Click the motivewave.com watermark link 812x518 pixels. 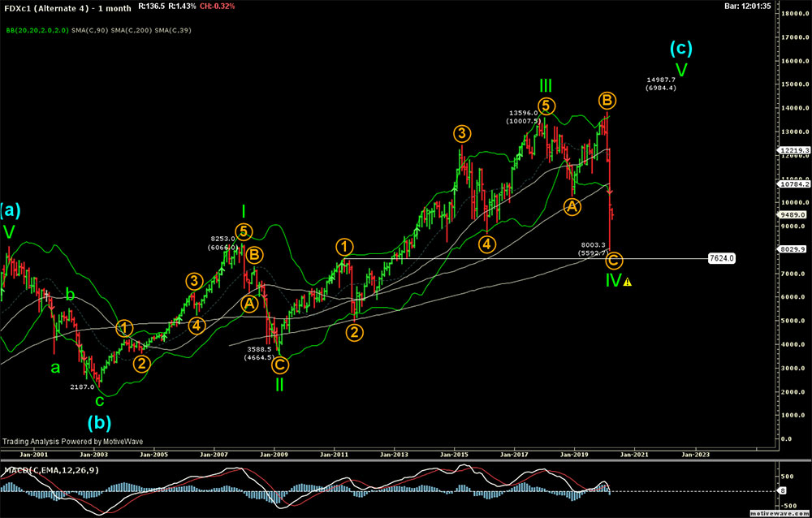coord(782,513)
